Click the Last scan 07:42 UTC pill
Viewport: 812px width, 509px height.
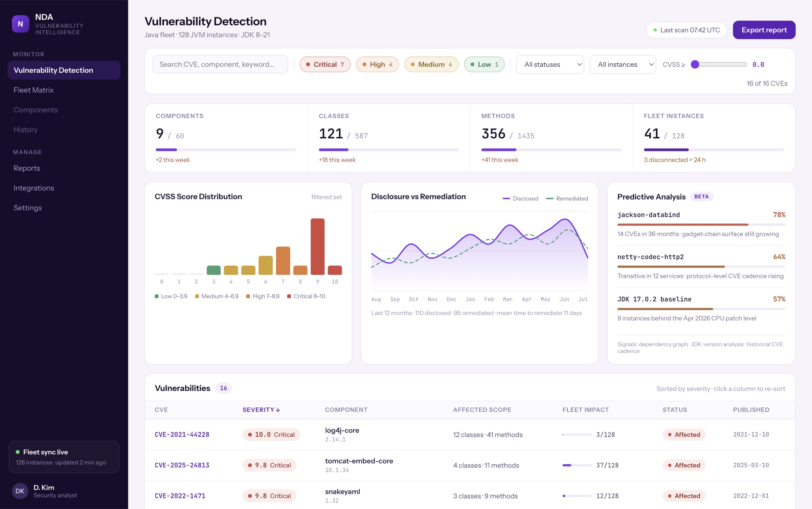pyautogui.click(x=686, y=30)
